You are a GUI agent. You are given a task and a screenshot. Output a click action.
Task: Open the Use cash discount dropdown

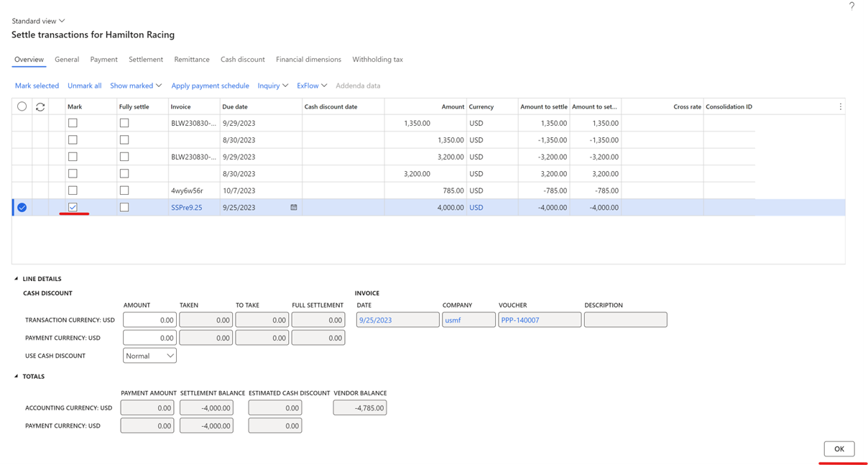[149, 356]
